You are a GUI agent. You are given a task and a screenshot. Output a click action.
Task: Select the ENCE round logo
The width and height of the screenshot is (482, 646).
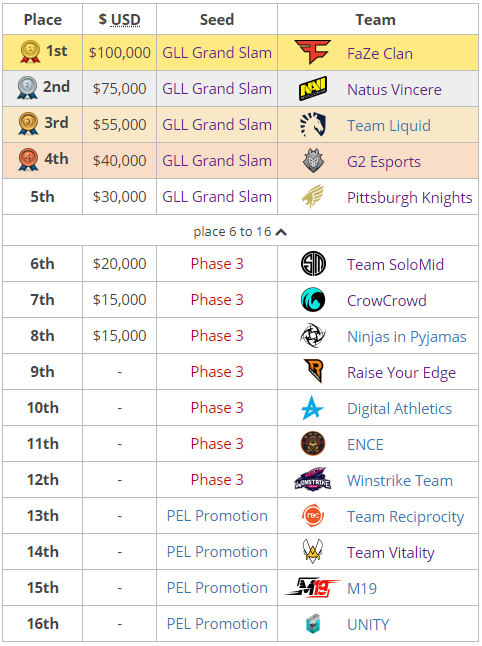pyautogui.click(x=313, y=444)
